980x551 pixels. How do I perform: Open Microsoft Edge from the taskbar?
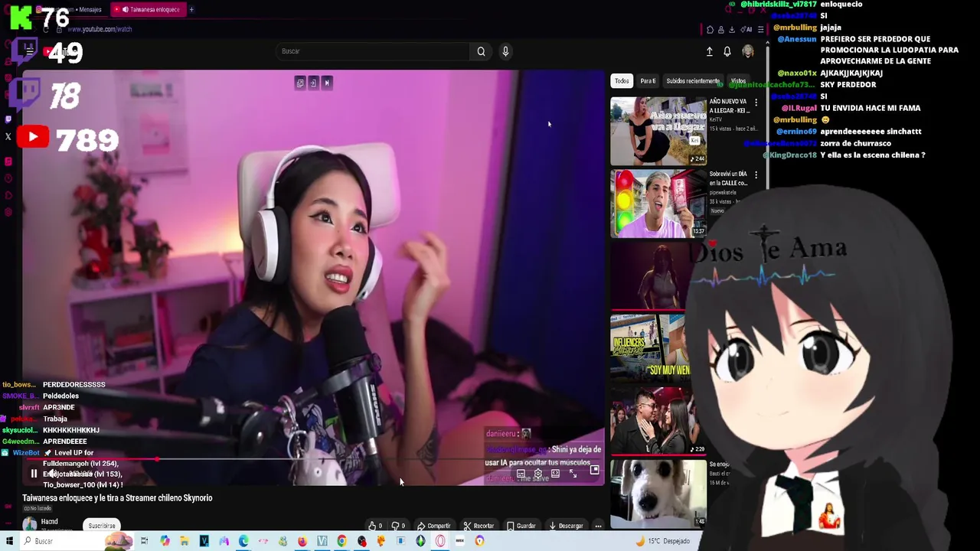243,541
